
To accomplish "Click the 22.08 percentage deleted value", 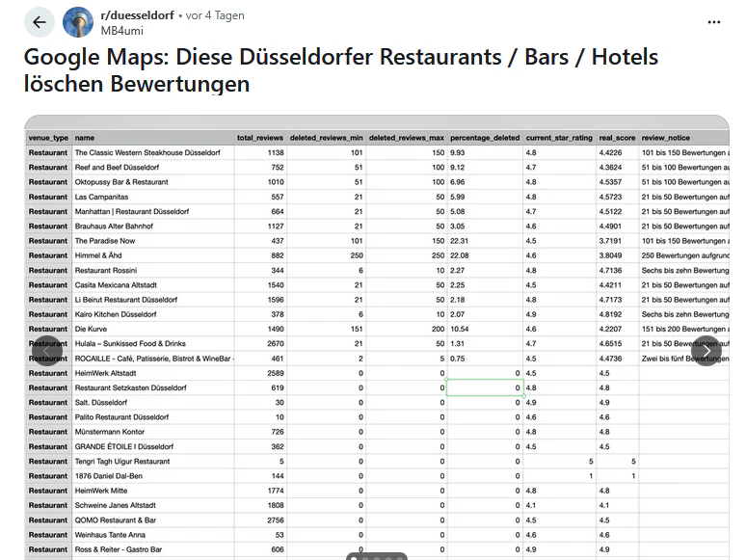I will [x=459, y=255].
